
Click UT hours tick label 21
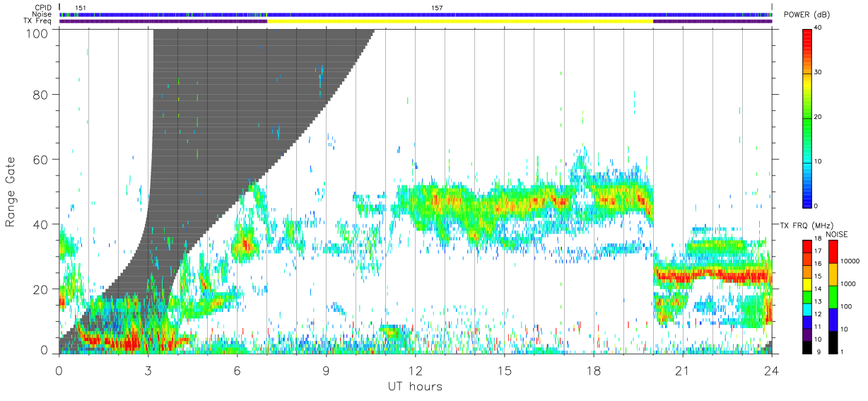point(683,370)
